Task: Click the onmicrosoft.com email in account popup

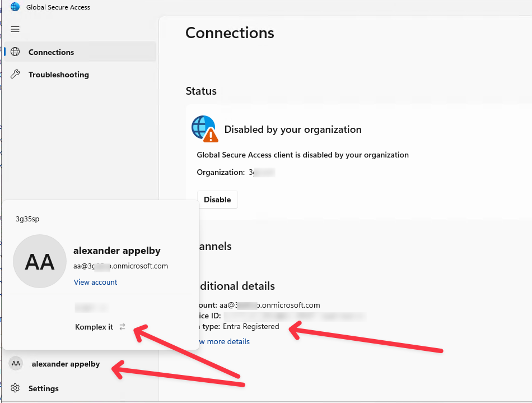Action: click(x=120, y=266)
